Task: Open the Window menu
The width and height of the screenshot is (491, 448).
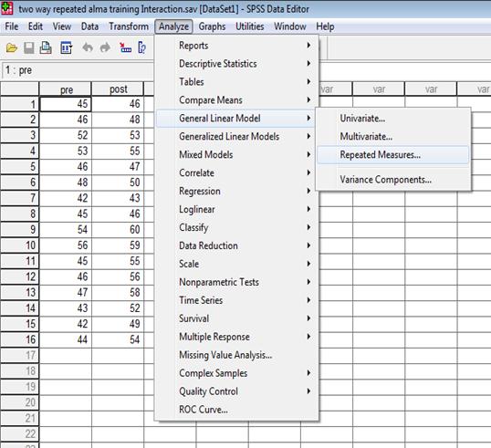Action: click(290, 26)
